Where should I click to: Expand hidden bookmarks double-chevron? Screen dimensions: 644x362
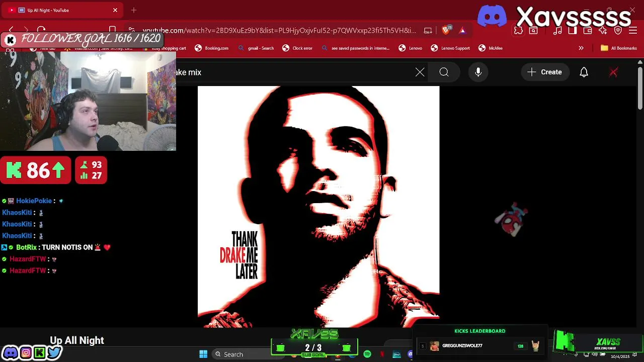(581, 48)
